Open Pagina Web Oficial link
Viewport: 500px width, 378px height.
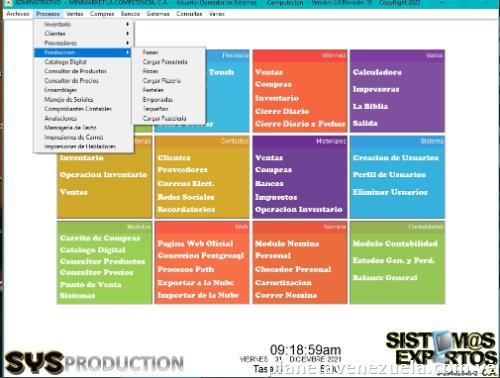tap(195, 244)
